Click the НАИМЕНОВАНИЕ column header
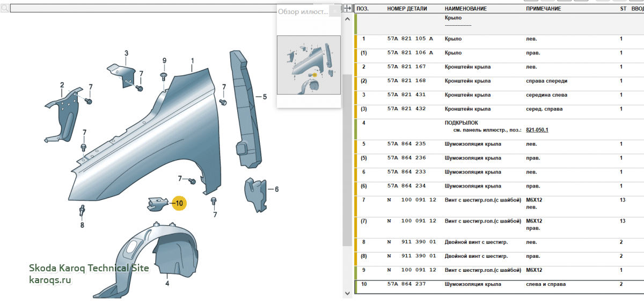The height and width of the screenshot is (303, 644). click(465, 9)
